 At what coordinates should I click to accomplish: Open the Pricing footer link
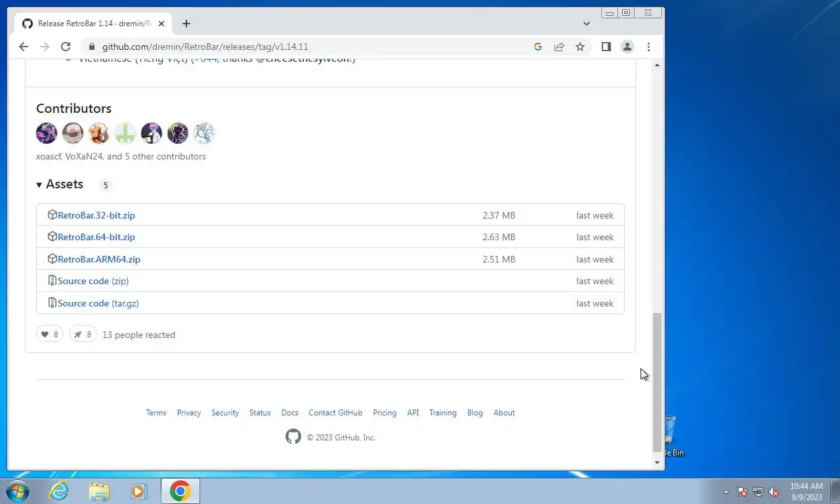point(385,413)
